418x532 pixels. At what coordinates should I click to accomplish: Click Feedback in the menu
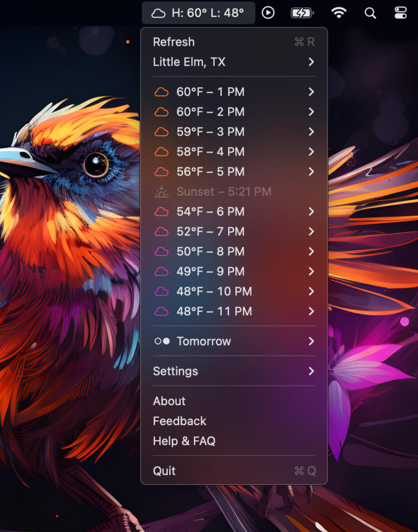pyautogui.click(x=180, y=421)
